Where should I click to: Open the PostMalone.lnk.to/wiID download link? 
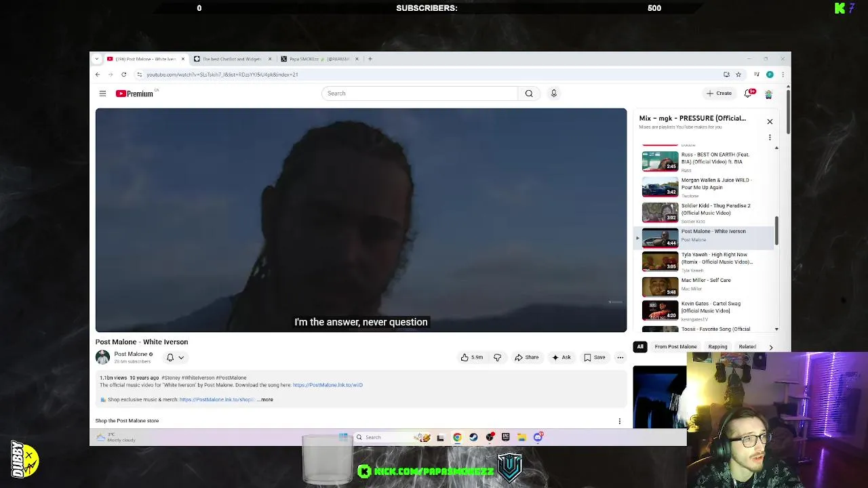(328, 385)
